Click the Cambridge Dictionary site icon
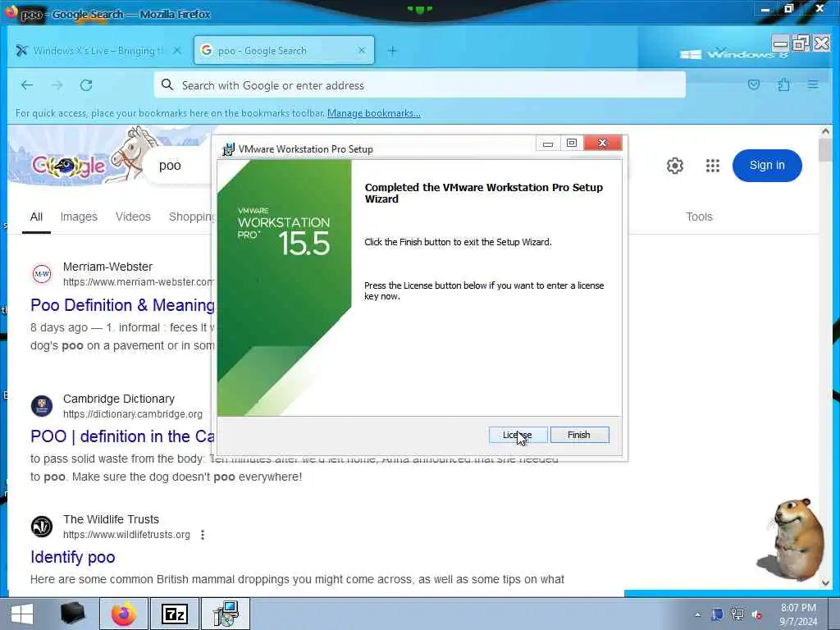Screen dimensions: 840x630 click(42, 406)
